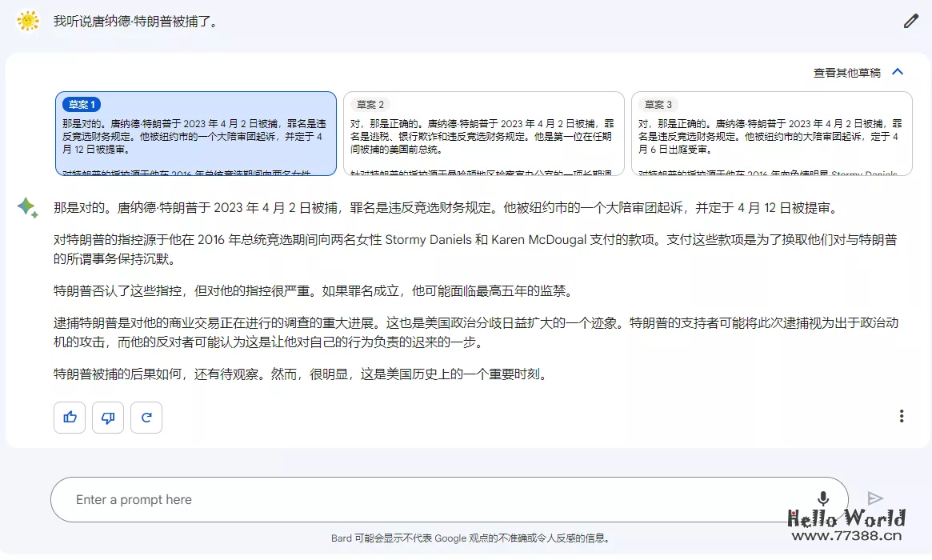Regenerate the response using the refresh icon
Viewport: 932px width, 560px height.
pyautogui.click(x=146, y=417)
